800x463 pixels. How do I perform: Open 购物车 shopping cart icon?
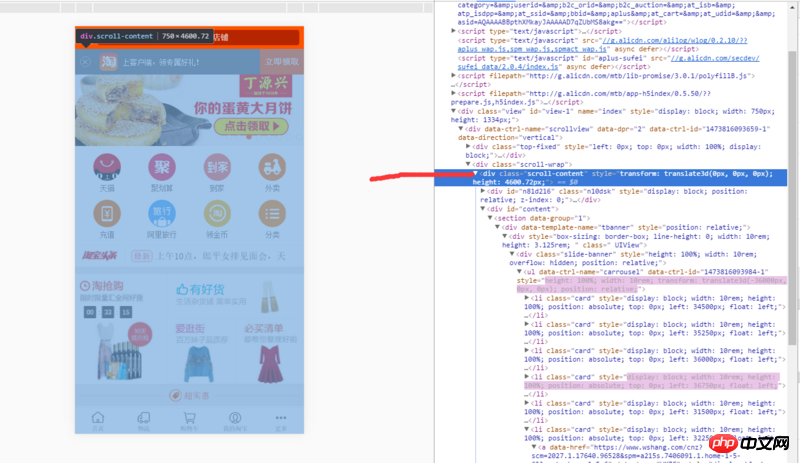(189, 421)
